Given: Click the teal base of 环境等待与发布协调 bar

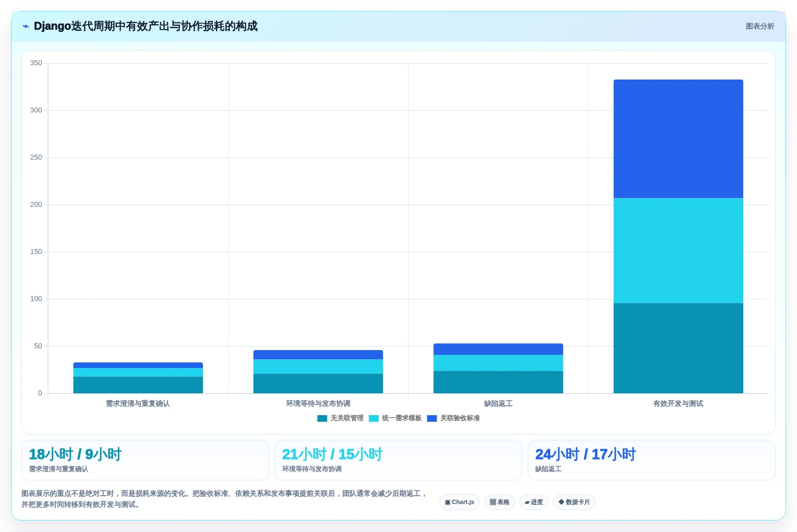Looking at the screenshot, I should pyautogui.click(x=318, y=383).
